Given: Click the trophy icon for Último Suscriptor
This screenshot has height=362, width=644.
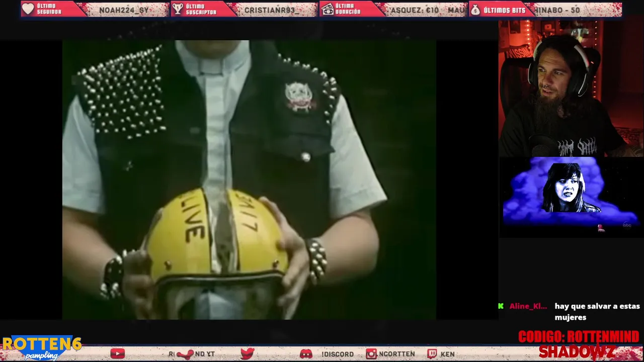Looking at the screenshot, I should click(177, 9).
